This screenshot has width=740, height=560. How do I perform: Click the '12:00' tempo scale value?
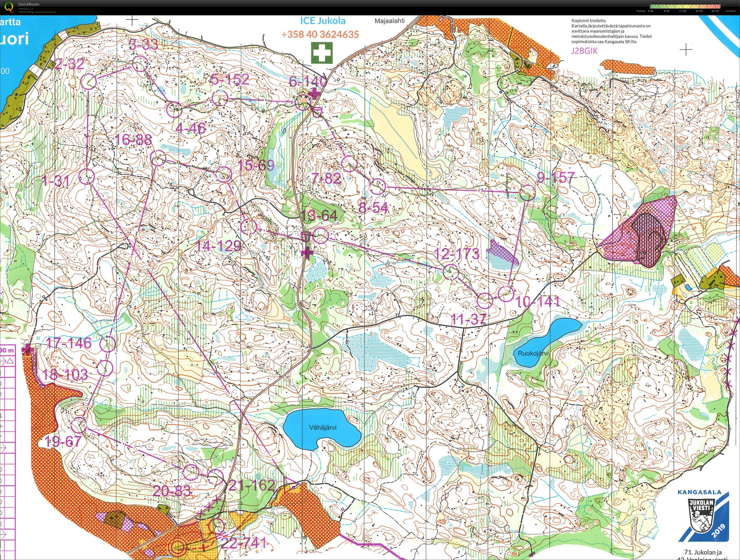[683, 11]
